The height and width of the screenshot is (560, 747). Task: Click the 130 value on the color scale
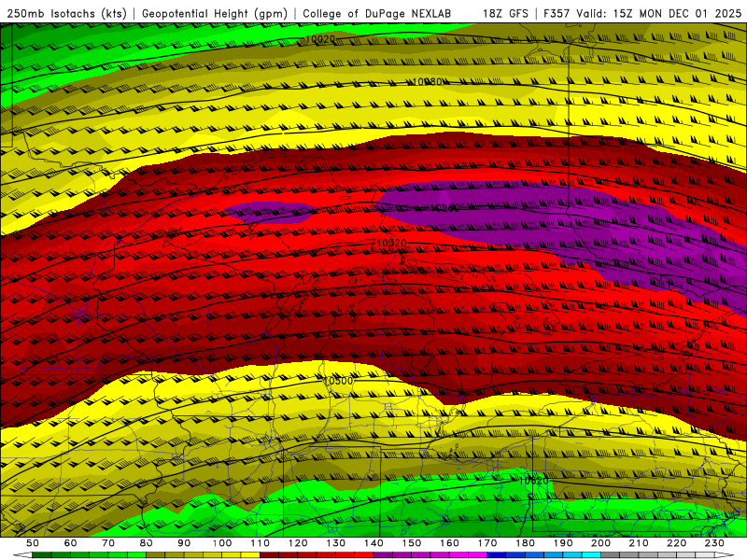click(336, 543)
